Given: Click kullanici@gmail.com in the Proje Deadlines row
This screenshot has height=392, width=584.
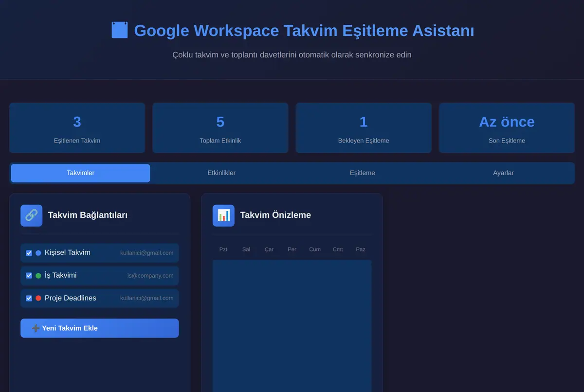Looking at the screenshot, I should [147, 298].
